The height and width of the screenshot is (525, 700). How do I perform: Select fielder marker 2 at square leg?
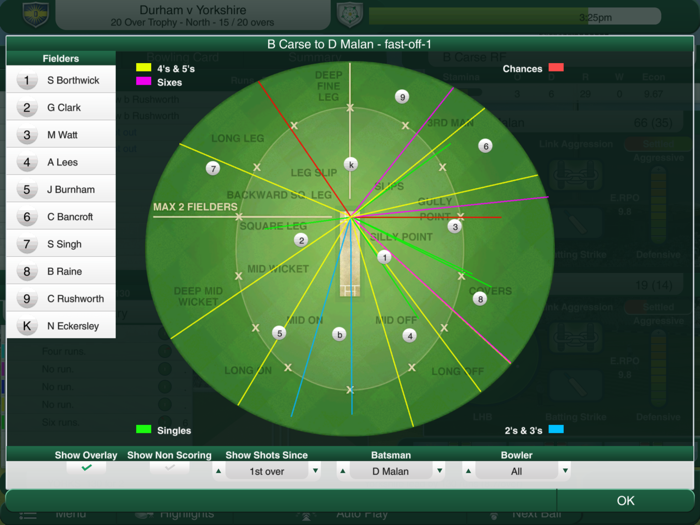[x=301, y=240]
